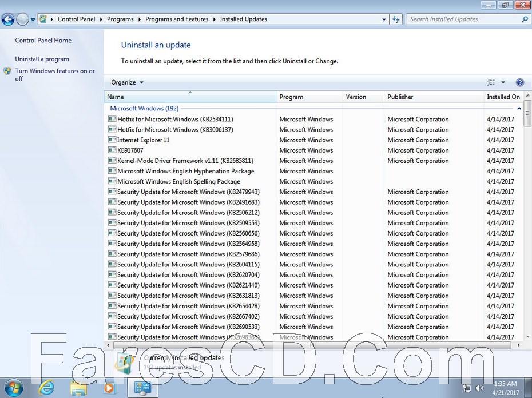Open the Windows Start menu
Screen dimensions: 532x398
coord(13,388)
